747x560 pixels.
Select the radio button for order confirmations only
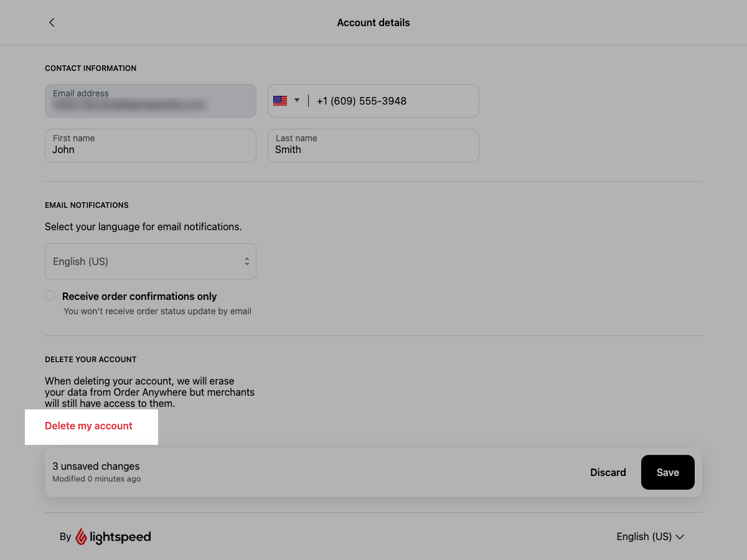[50, 296]
